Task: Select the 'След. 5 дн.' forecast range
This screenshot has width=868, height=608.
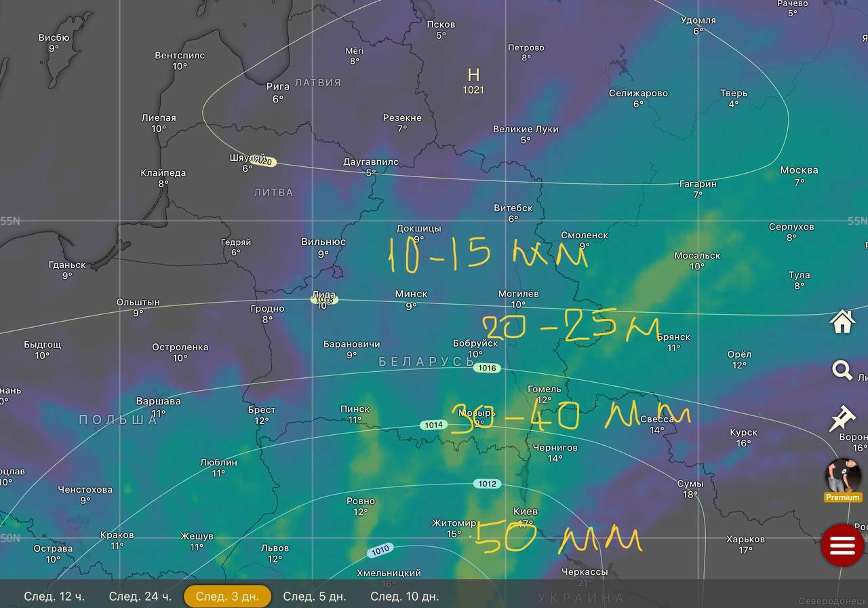Action: click(x=314, y=596)
